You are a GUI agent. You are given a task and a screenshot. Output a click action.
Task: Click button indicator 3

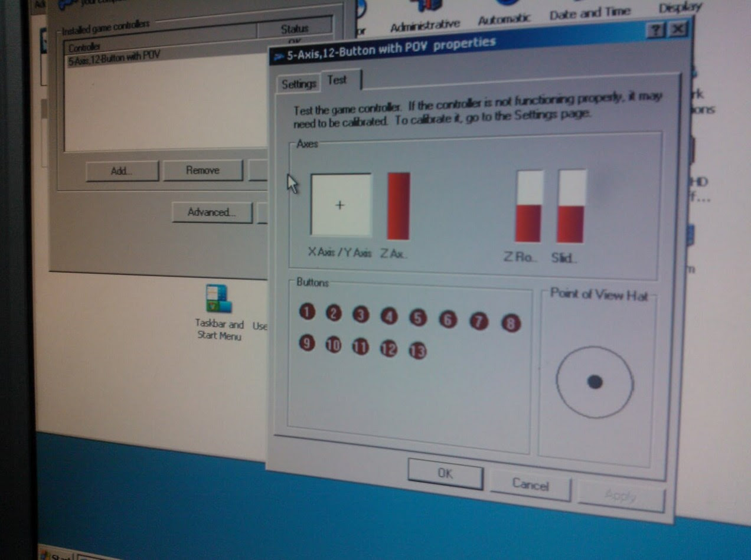click(x=361, y=315)
